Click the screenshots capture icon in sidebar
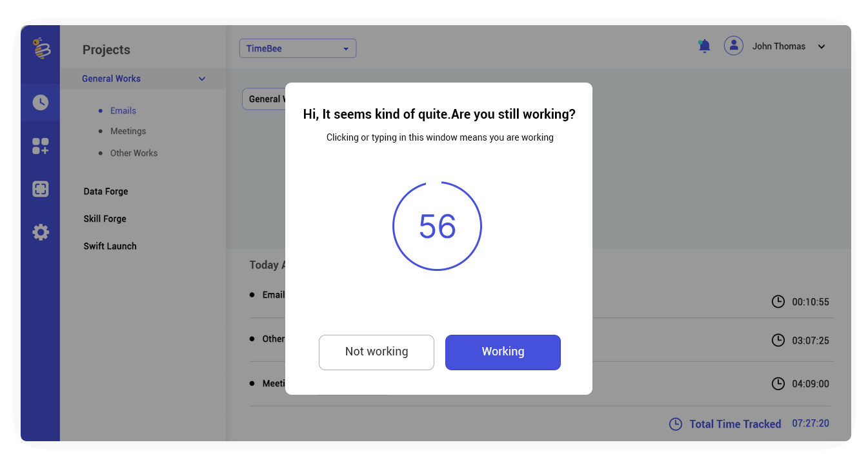Screen dimensions: 868x467 [x=40, y=188]
